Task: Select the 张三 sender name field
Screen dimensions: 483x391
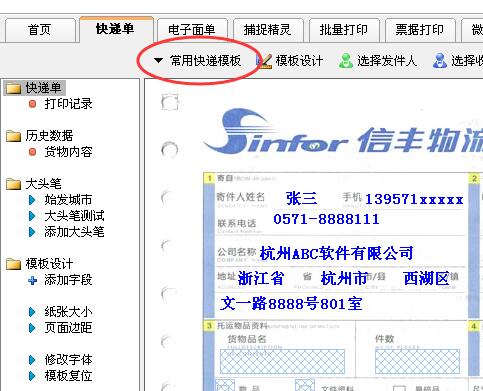Action: pyautogui.click(x=302, y=199)
